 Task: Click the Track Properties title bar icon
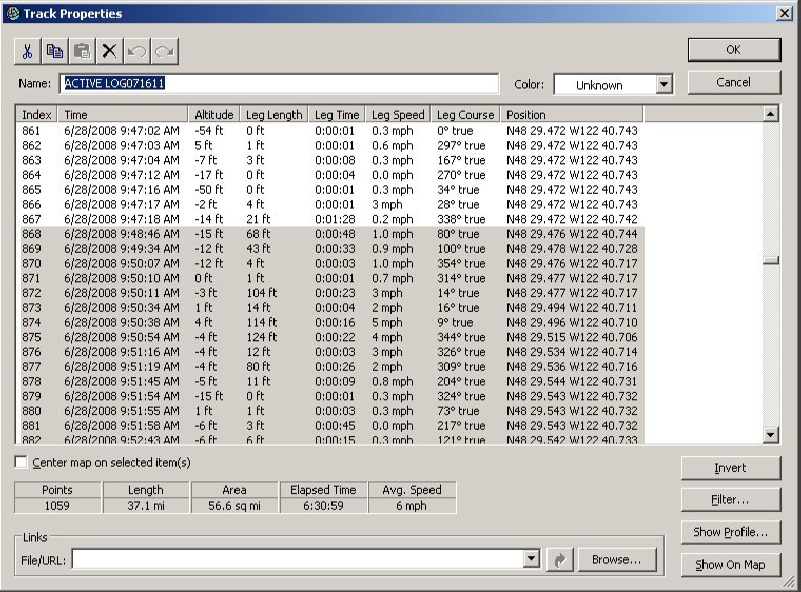13,13
